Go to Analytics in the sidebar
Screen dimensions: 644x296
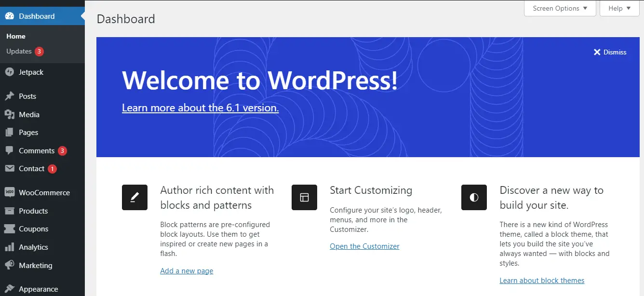(x=42, y=247)
